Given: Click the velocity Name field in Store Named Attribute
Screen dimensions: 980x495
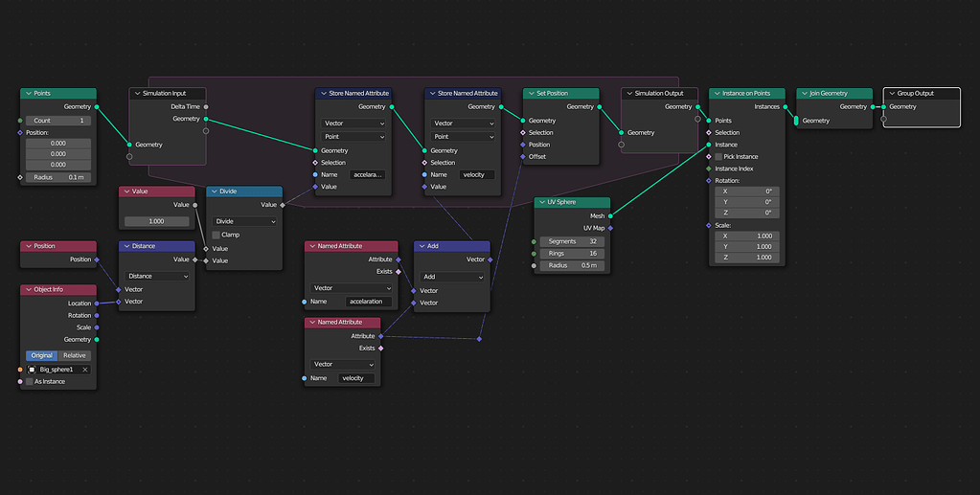Looking at the screenshot, I should [x=477, y=174].
